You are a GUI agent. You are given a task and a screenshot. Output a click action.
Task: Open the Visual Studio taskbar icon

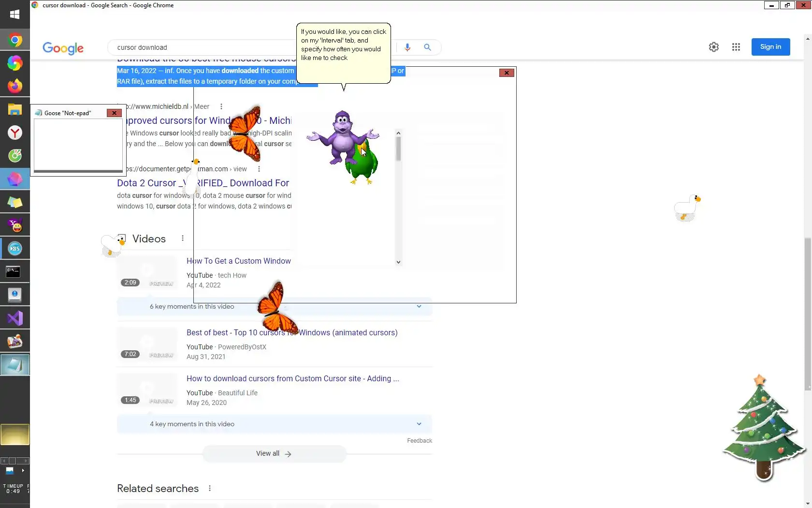[14, 318]
